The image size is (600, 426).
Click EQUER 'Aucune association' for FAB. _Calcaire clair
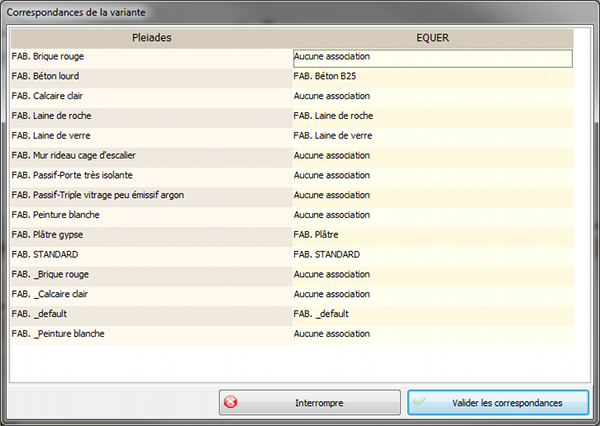[x=433, y=296]
